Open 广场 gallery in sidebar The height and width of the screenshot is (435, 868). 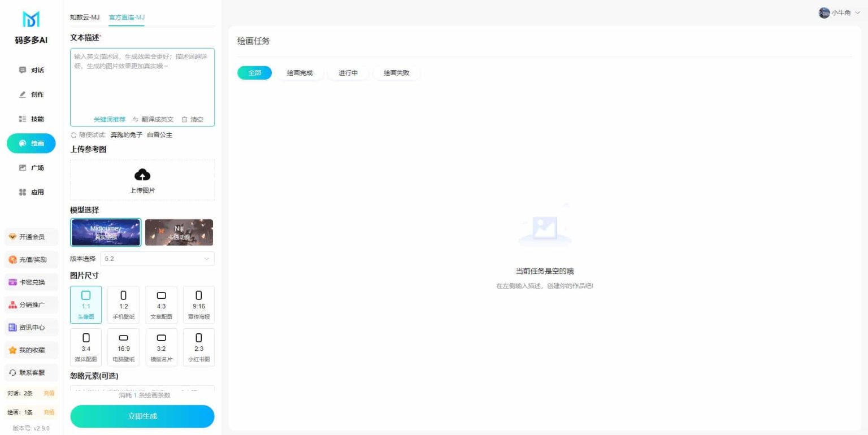tap(31, 168)
